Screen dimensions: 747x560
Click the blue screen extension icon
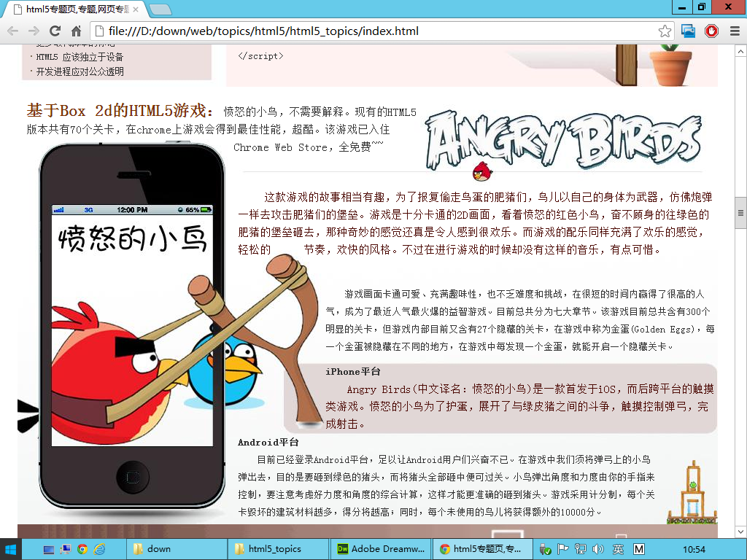(x=688, y=31)
